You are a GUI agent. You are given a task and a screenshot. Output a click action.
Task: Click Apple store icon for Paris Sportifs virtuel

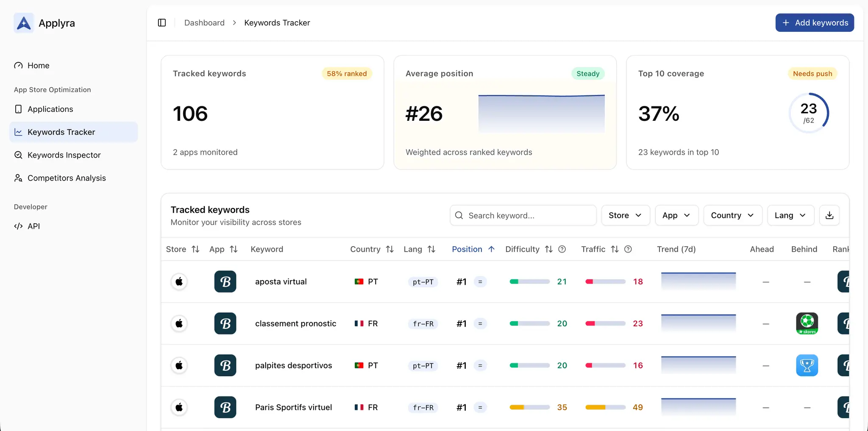tap(179, 408)
